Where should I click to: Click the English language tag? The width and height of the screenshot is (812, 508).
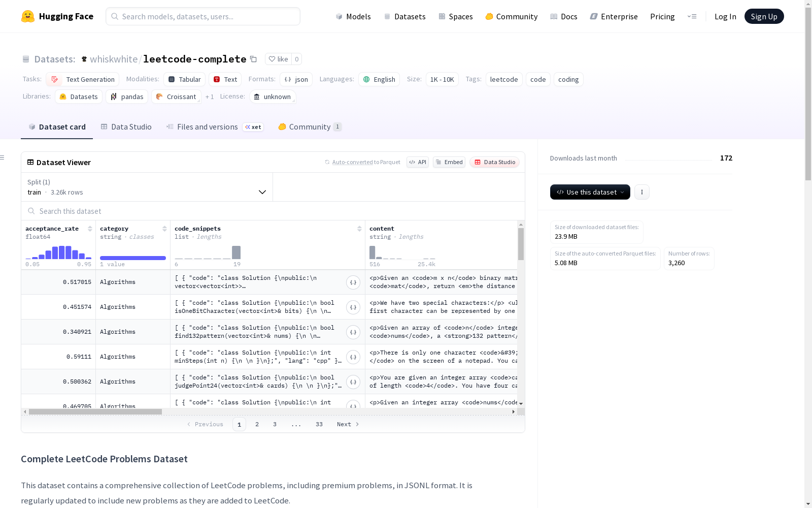click(379, 79)
